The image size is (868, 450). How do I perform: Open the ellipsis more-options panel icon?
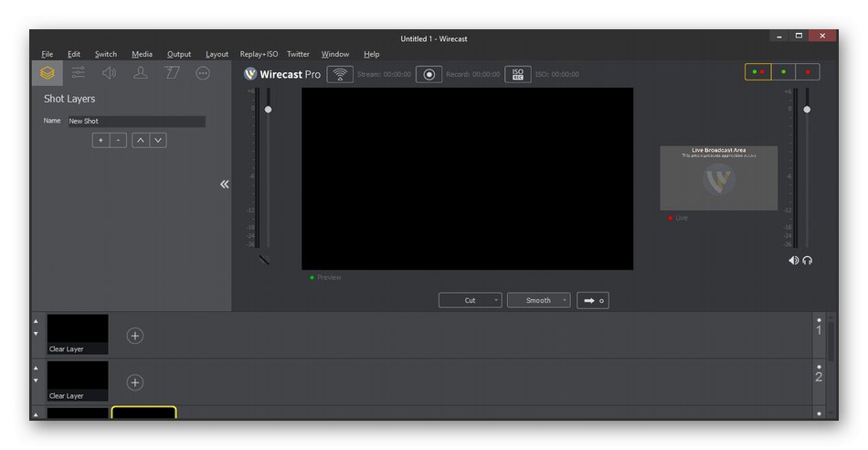click(203, 72)
